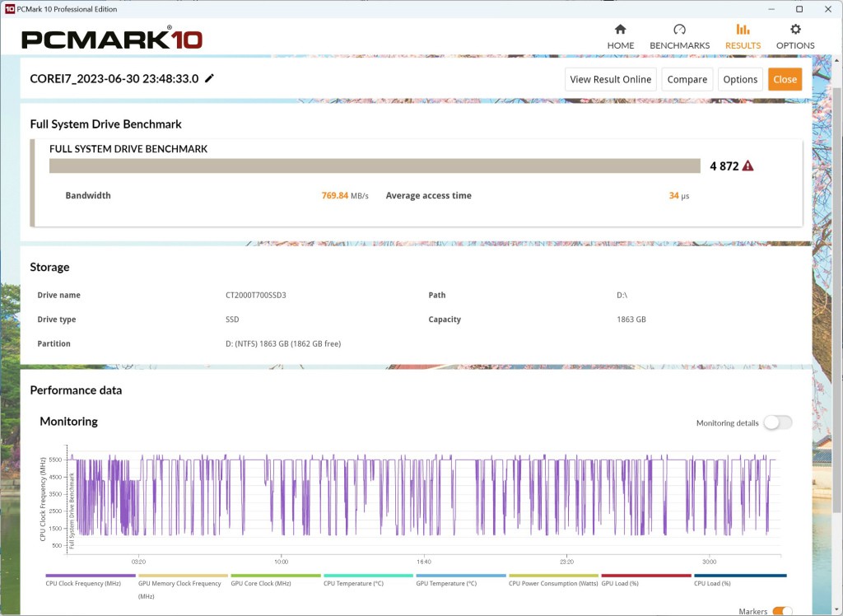Enable the Monitoring details toggle
843x616 pixels.
pos(778,422)
